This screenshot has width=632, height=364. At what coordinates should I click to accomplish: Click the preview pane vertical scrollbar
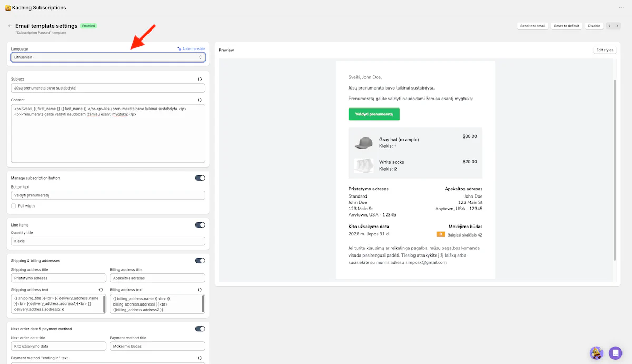click(x=615, y=170)
